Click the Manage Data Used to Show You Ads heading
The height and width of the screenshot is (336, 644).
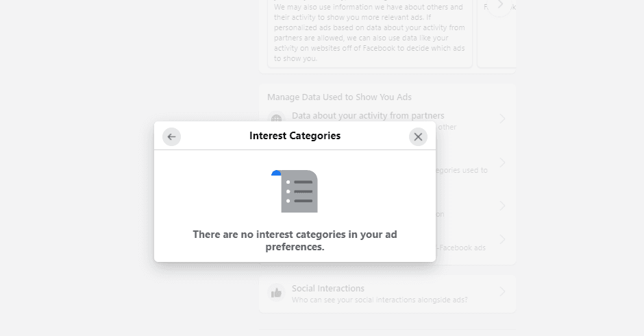pyautogui.click(x=339, y=97)
